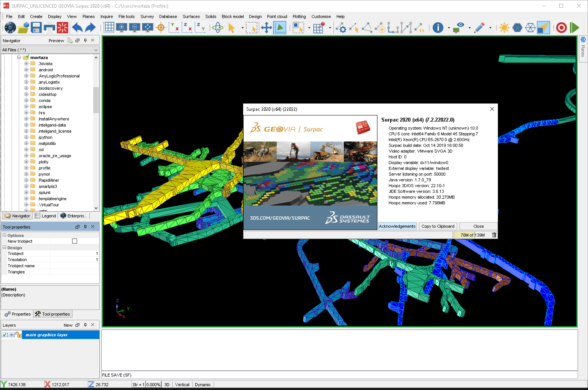Click the Copy to Clipboard button
588x390 pixels.
tap(438, 226)
